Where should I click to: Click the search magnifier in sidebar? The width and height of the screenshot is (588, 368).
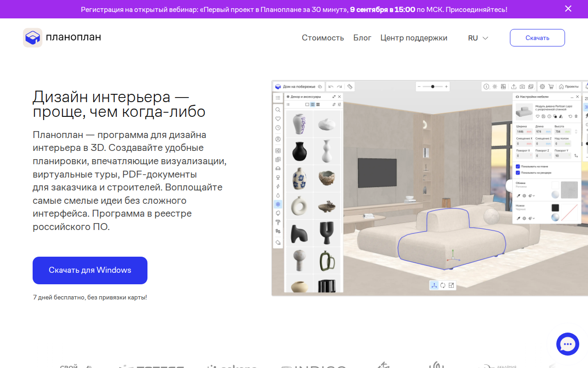point(278,110)
